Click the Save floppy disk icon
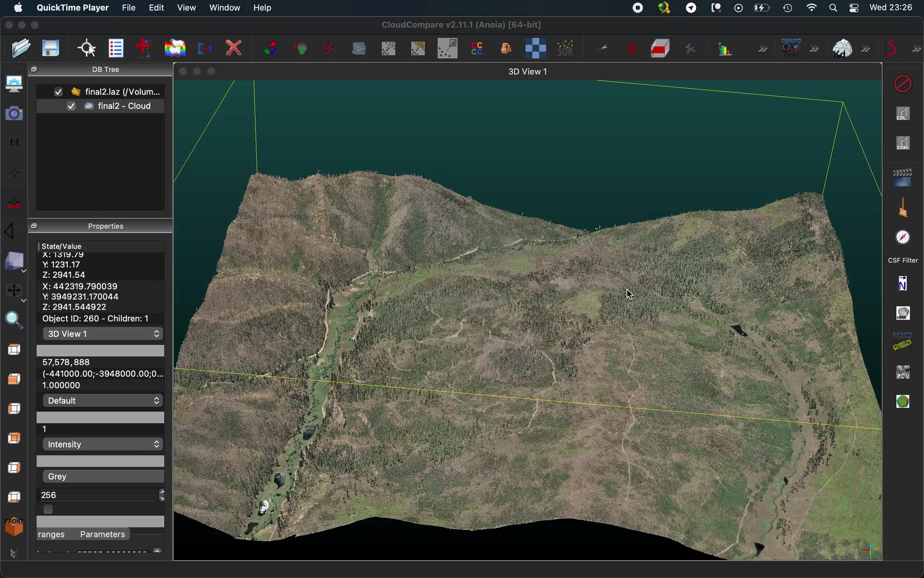This screenshot has width=924, height=578. 51,48
